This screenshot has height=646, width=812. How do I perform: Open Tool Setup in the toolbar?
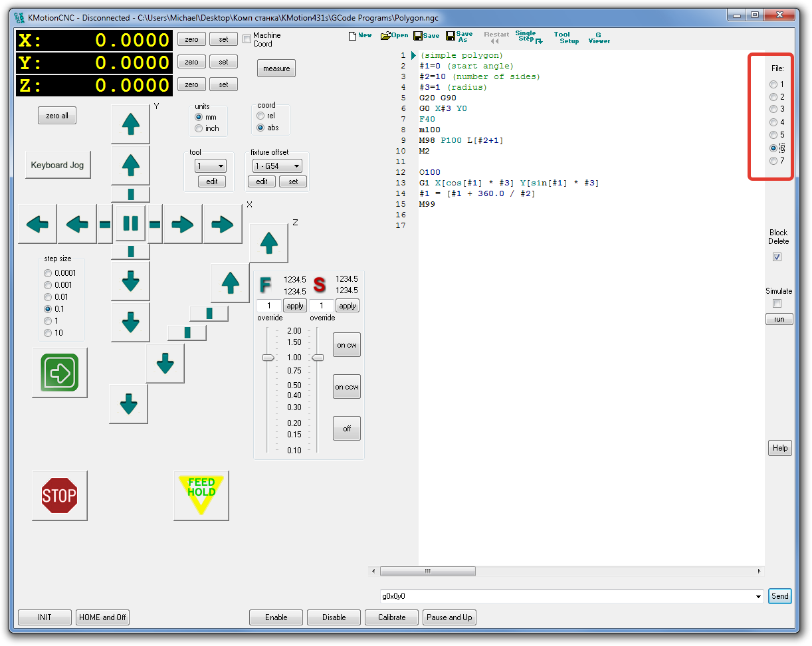click(x=565, y=38)
